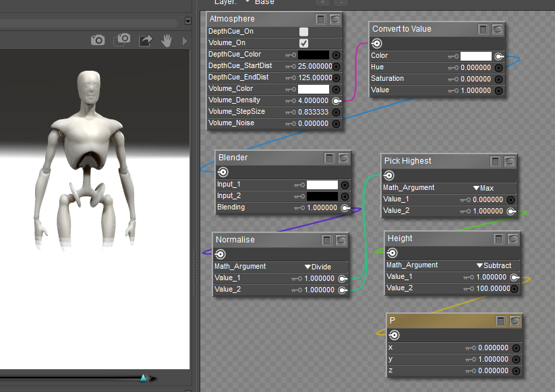Click the render camera icon above the preview

[x=98, y=40]
